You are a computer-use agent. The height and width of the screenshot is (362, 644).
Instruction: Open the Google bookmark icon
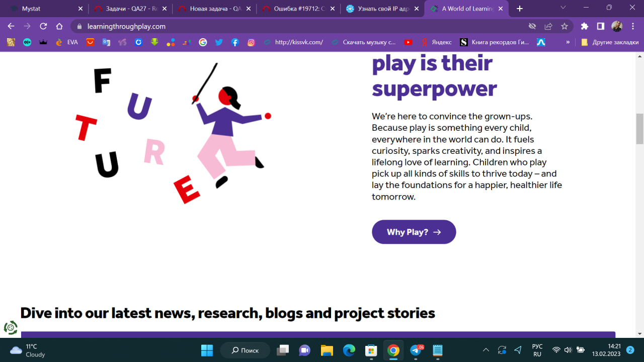(x=203, y=42)
